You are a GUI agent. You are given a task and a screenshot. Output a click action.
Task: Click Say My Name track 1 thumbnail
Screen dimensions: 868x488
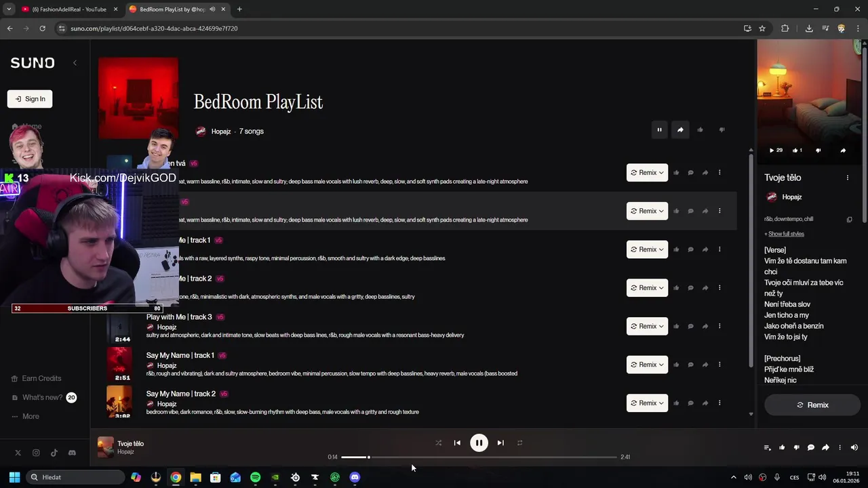119,365
